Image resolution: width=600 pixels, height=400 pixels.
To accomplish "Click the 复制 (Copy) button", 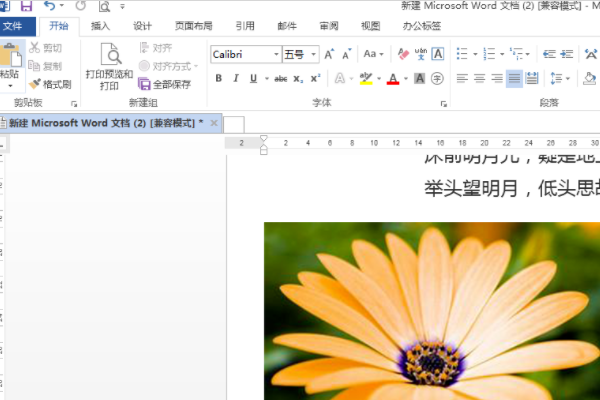I will (46, 66).
